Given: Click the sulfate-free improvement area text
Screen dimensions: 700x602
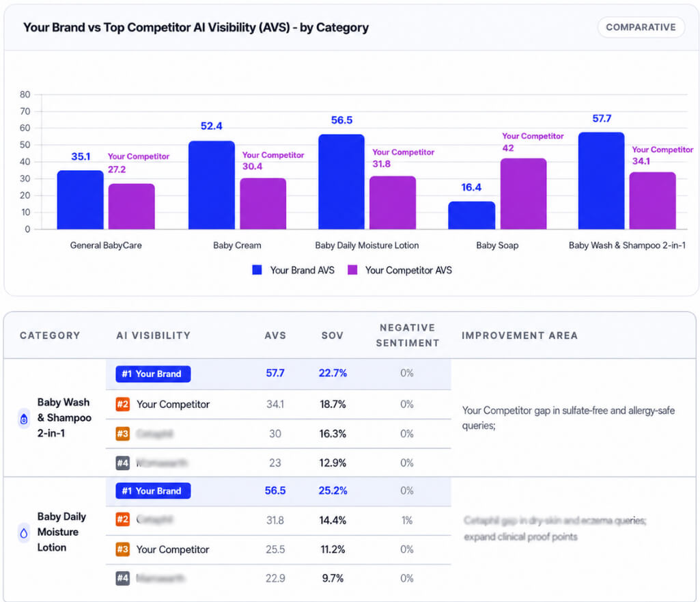Looking at the screenshot, I should [x=568, y=418].
